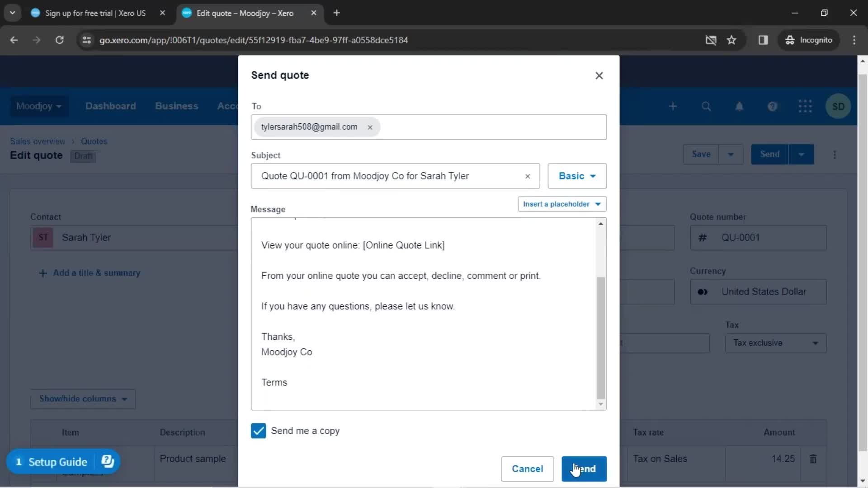Open the SD user avatar menu
Viewport: 868px width, 488px height.
tap(838, 106)
